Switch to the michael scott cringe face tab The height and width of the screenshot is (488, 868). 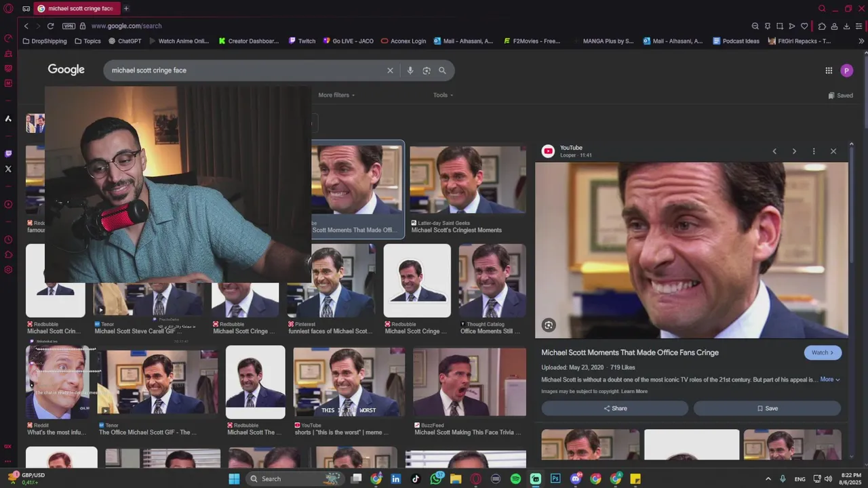(76, 8)
